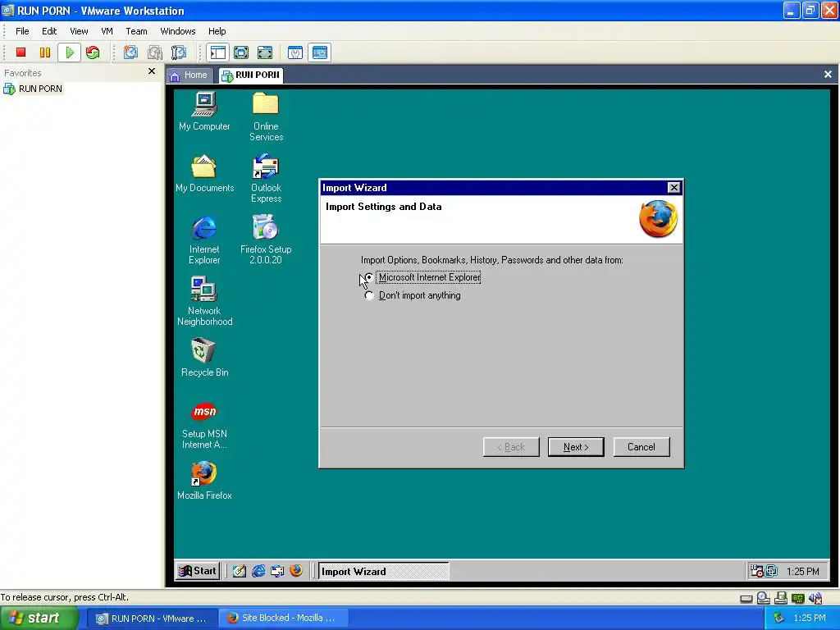Select the Firefox Setup 2.0.0.20 icon

266,240
